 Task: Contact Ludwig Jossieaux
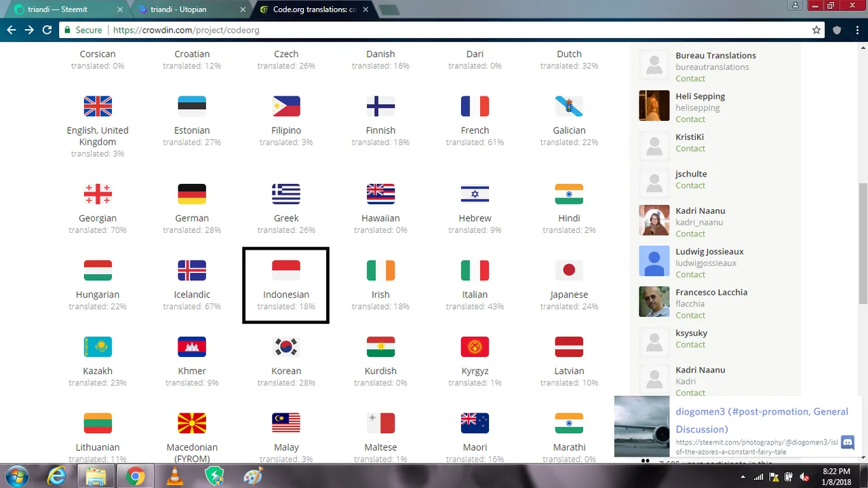tap(690, 275)
